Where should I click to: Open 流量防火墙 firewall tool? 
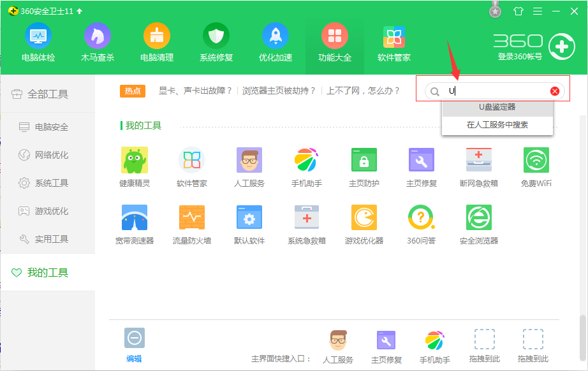pos(191,224)
